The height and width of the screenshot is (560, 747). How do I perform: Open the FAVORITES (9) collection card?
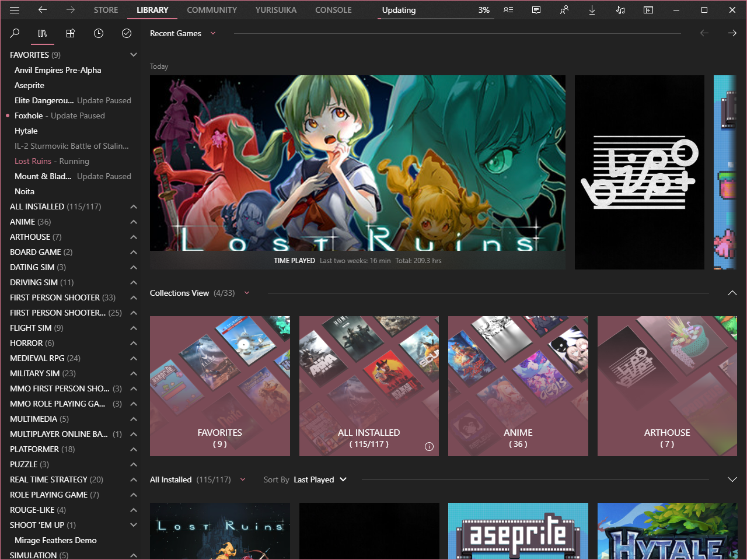(220, 386)
